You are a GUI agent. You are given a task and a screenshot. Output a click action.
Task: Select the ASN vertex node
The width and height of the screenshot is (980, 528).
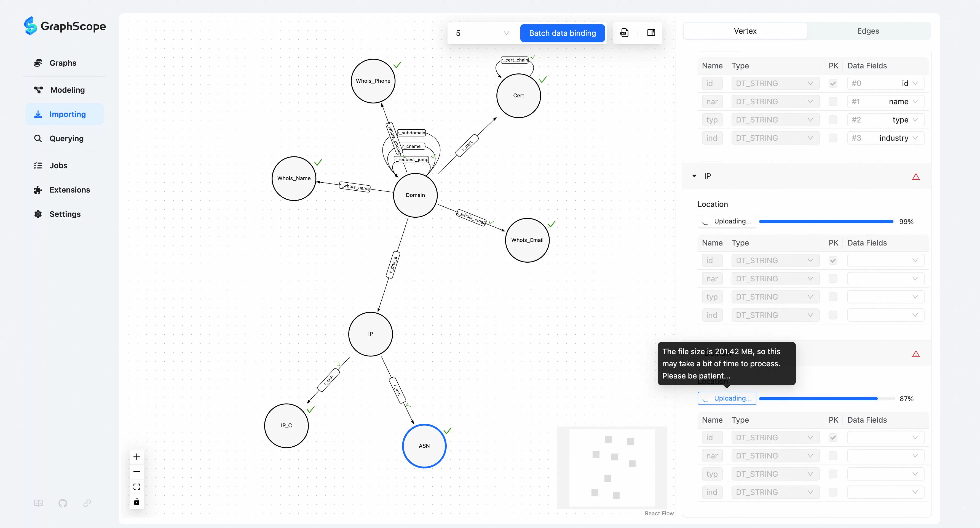click(424, 446)
